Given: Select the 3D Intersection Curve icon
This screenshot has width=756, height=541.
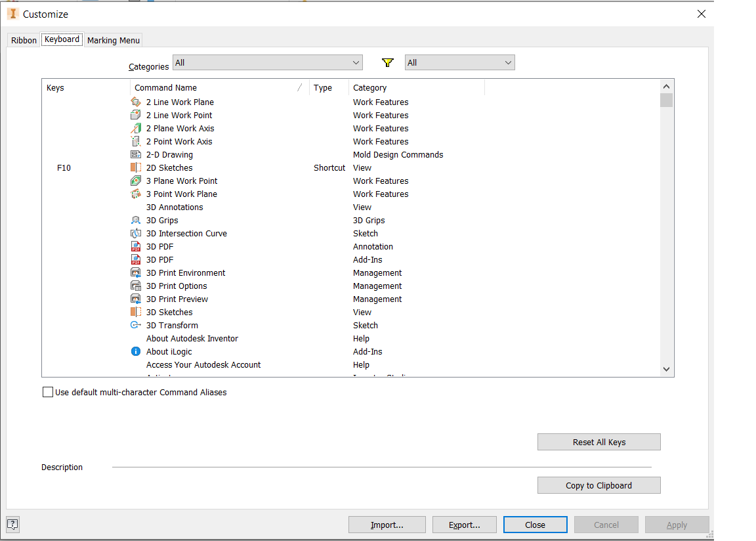Looking at the screenshot, I should point(136,233).
